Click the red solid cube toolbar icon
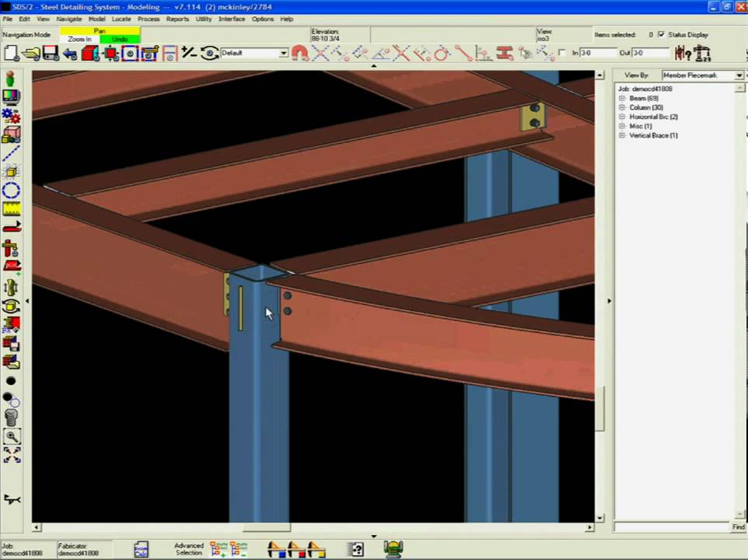 (89, 53)
